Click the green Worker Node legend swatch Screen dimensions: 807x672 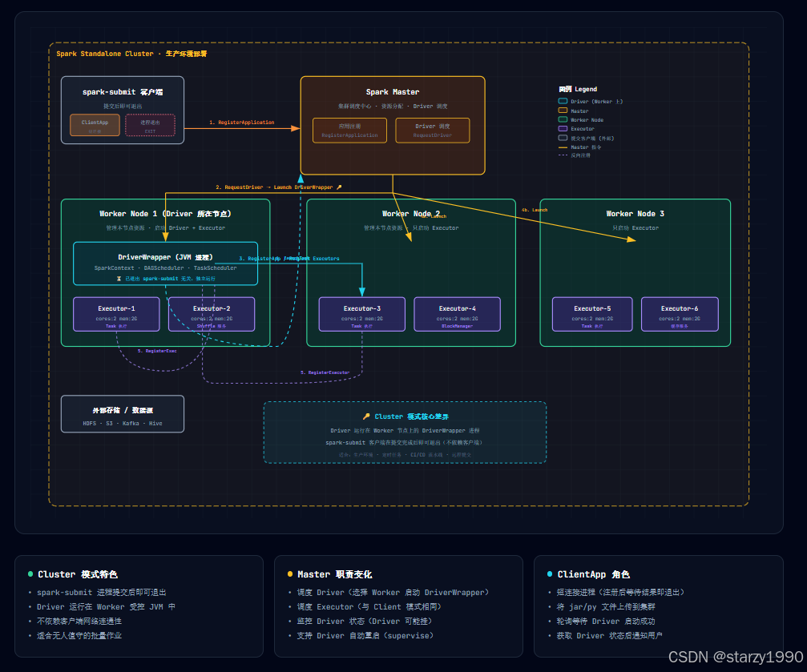coord(563,119)
